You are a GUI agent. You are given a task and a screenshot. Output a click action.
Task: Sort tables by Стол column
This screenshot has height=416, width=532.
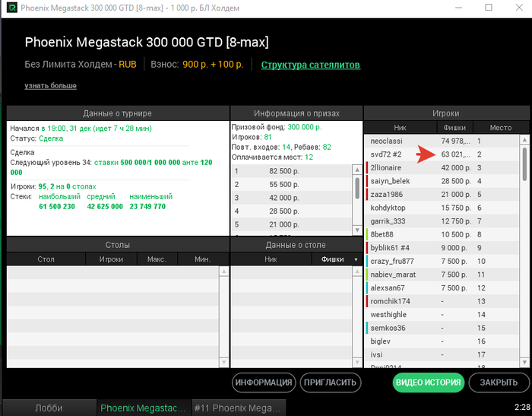coord(46,259)
